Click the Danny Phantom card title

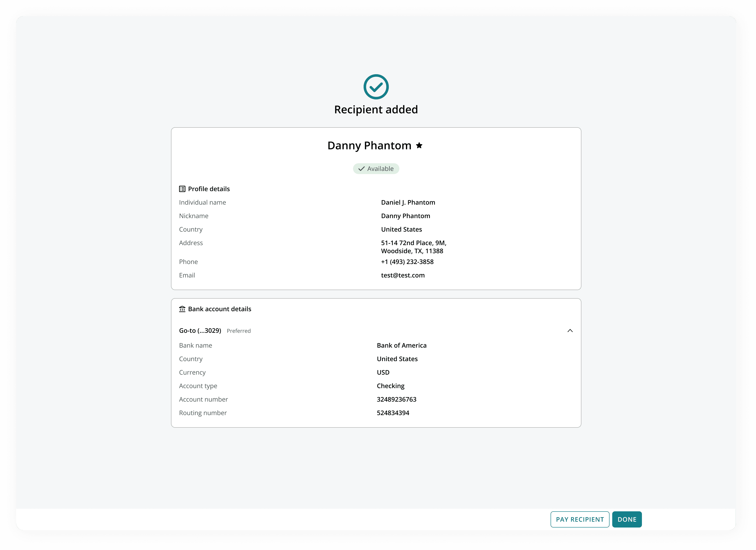[369, 145]
